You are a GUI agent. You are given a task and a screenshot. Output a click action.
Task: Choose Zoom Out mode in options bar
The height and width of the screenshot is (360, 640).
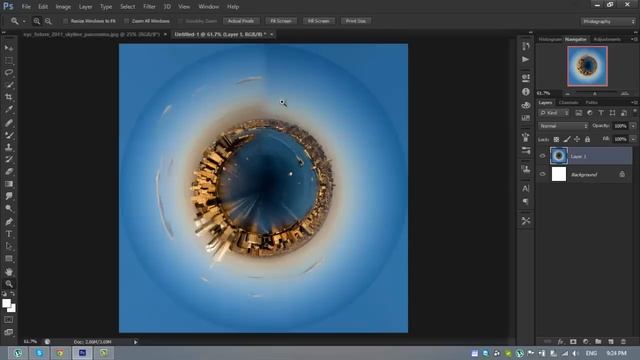(48, 21)
